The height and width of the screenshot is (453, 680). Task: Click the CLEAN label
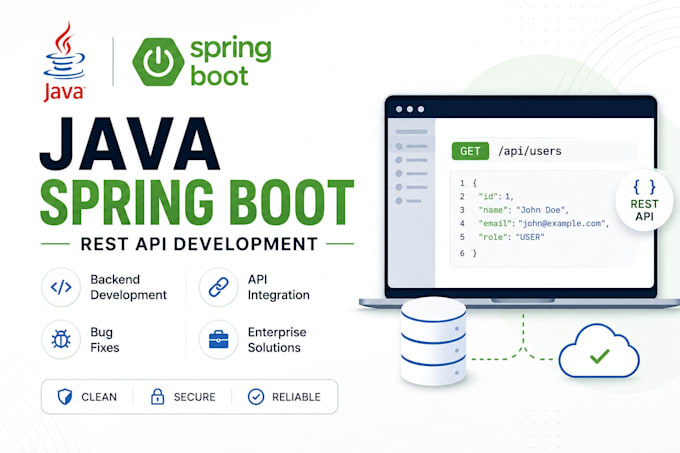[99, 397]
